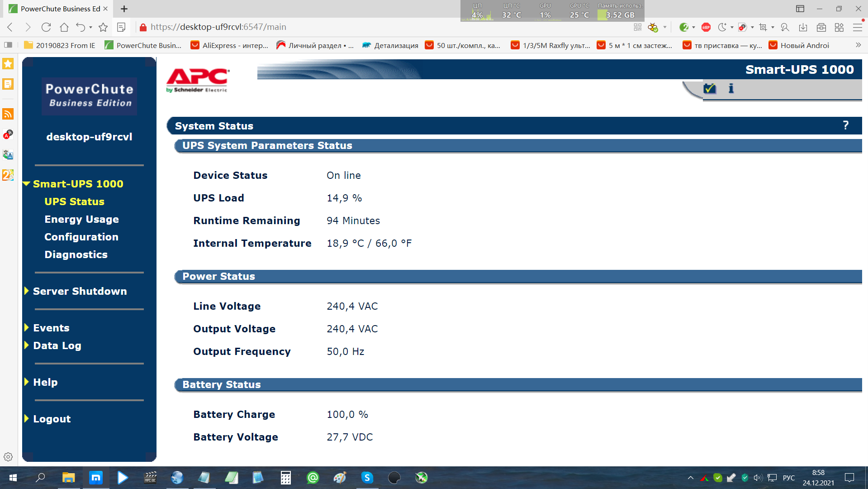Show hidden system tray icons
Viewport: 868px width, 489px height.
(690, 478)
